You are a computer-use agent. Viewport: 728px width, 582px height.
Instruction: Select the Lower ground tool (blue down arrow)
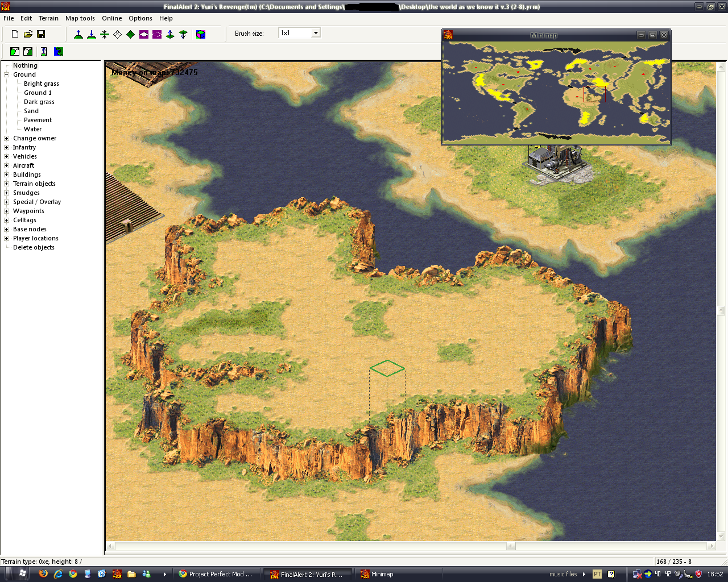click(92, 34)
